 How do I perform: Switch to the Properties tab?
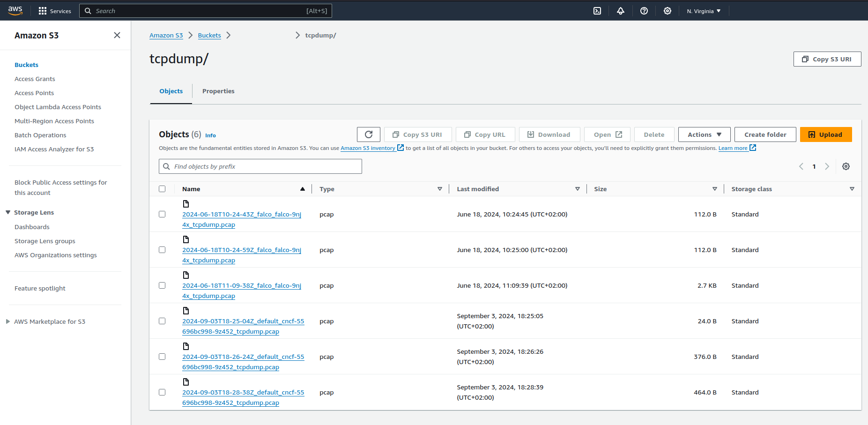pos(218,91)
